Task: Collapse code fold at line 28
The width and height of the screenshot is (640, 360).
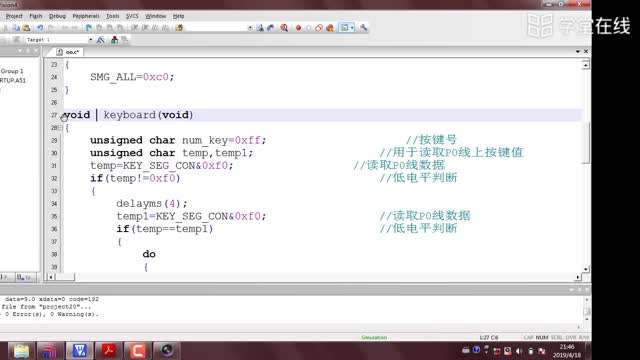Action: [60, 128]
